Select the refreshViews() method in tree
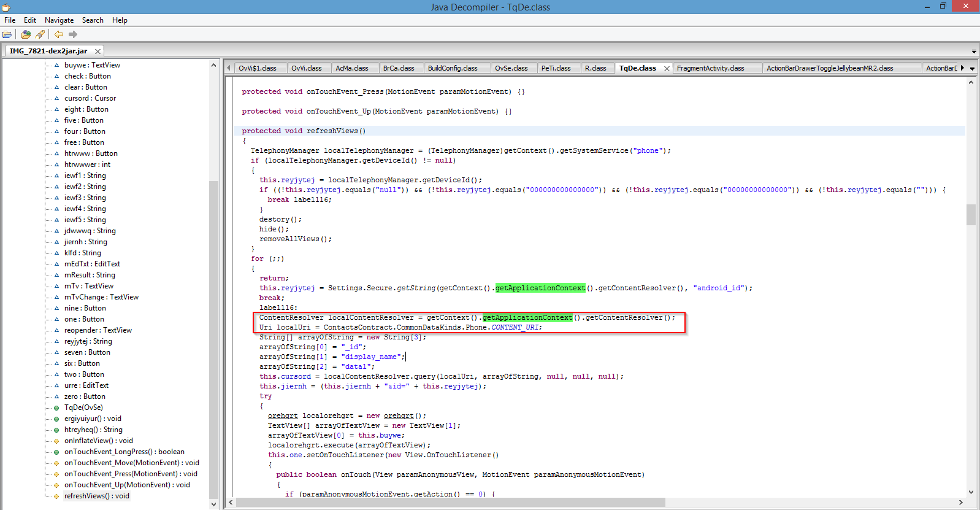Viewport: 980px width, 510px height. tap(96, 496)
